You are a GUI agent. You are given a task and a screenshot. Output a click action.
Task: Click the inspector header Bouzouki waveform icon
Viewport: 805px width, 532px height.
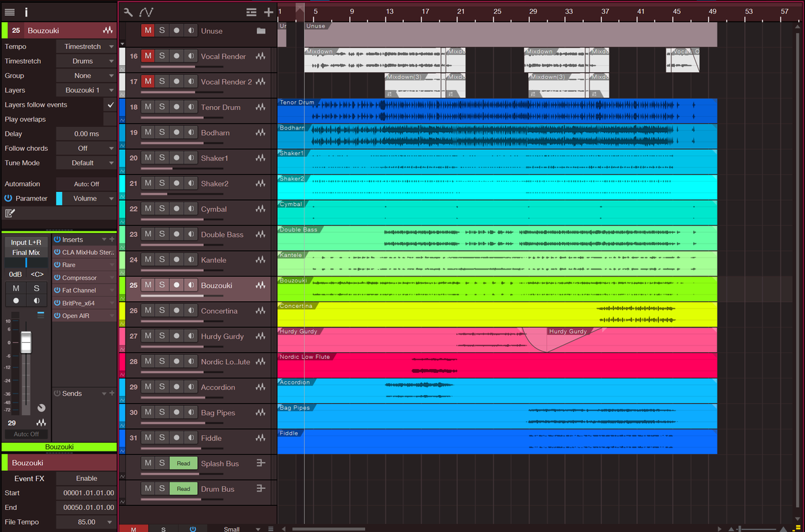pyautogui.click(x=107, y=31)
